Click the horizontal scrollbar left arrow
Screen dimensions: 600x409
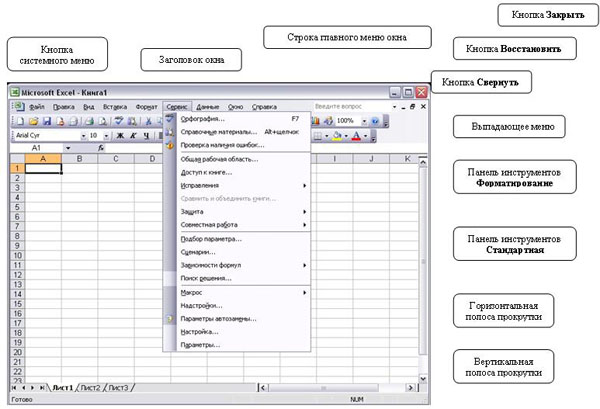(262, 388)
